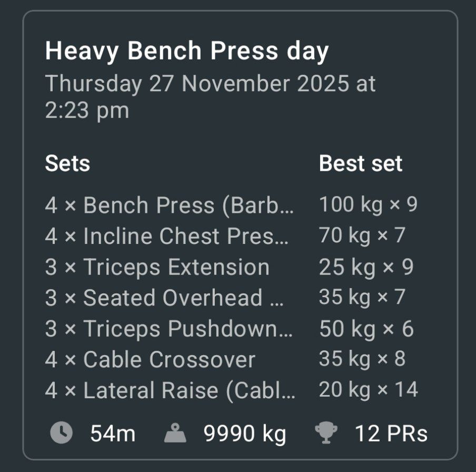Tap the Seated Overhead exercise entry
Viewport: 476px width, 472px height.
click(x=165, y=298)
